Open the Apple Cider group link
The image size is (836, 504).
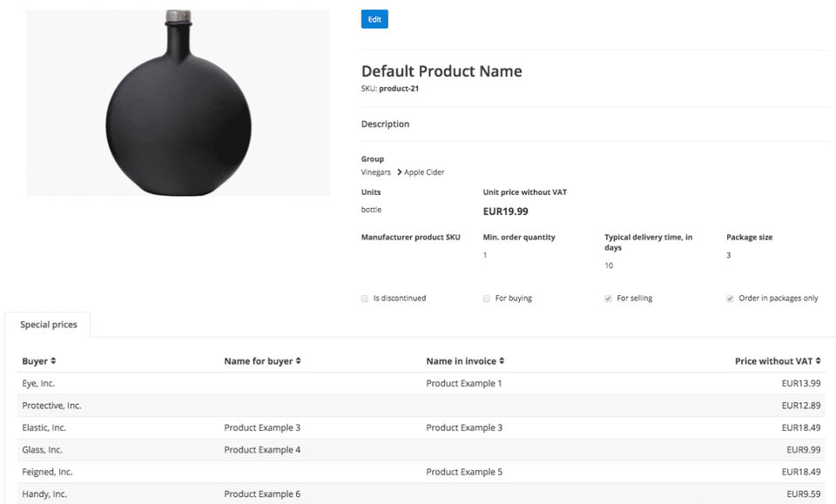tap(424, 172)
